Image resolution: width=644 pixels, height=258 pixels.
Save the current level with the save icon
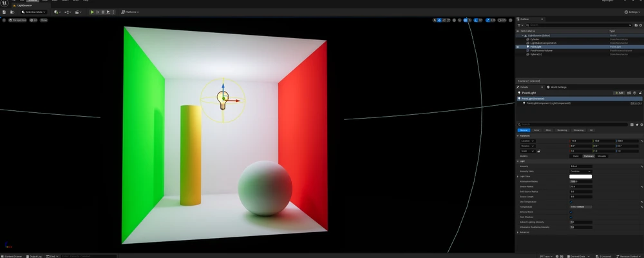[4, 12]
